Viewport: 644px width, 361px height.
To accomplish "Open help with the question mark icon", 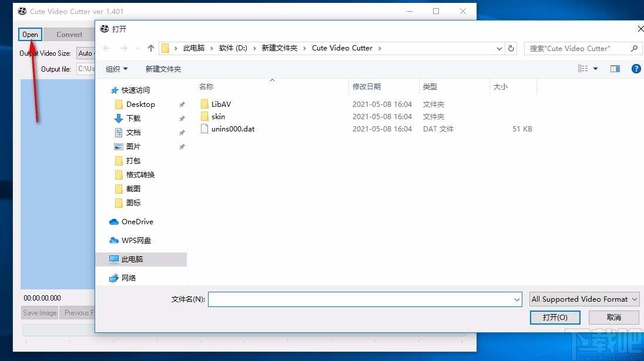I will (x=636, y=69).
